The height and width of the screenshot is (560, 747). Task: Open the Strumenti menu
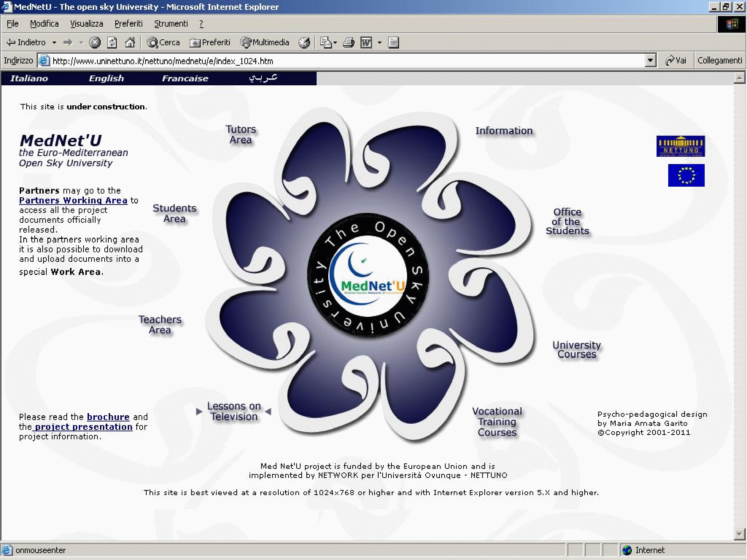pos(171,24)
